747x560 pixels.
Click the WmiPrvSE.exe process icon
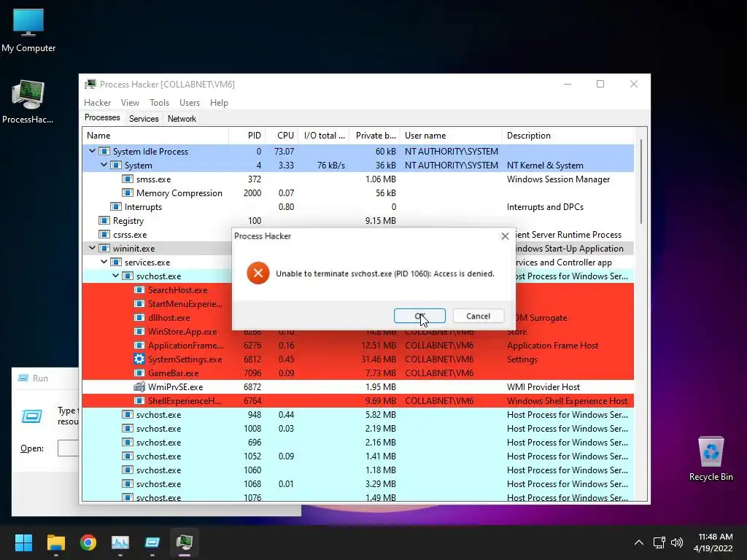coord(139,386)
